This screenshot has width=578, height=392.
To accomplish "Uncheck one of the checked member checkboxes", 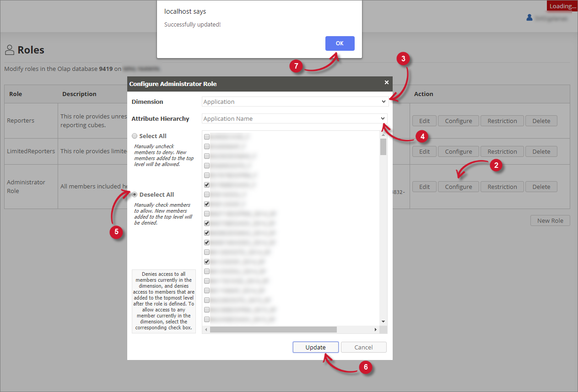I will pos(206,184).
